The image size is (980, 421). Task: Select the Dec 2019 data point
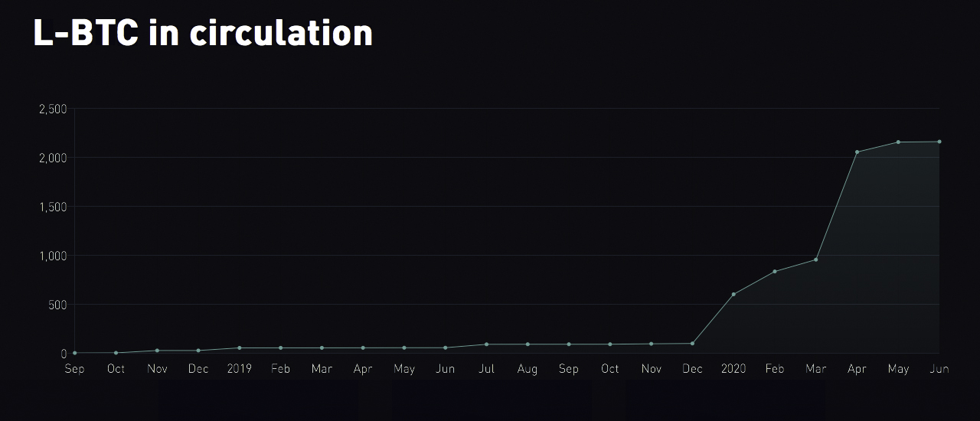point(692,343)
